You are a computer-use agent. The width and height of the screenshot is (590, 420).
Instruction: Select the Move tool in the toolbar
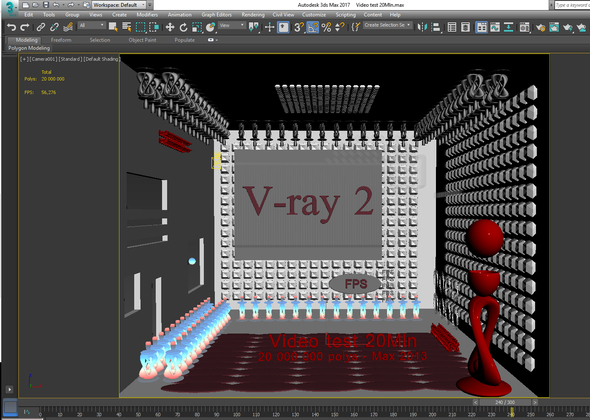(170, 27)
